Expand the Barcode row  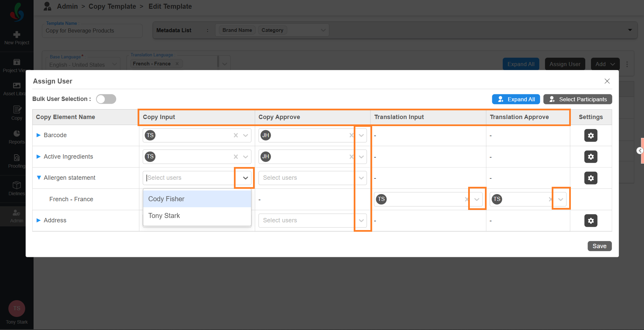[x=39, y=135]
